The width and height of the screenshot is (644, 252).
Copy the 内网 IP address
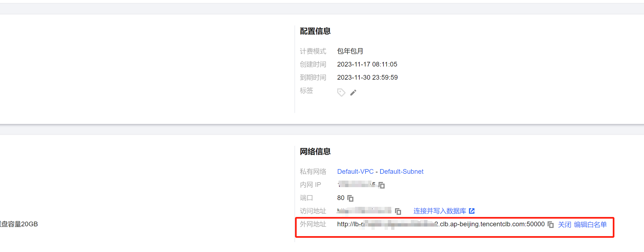[x=382, y=185]
